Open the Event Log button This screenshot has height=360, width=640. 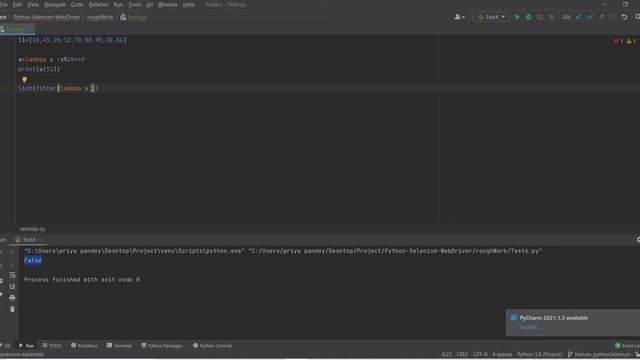pyautogui.click(x=628, y=346)
